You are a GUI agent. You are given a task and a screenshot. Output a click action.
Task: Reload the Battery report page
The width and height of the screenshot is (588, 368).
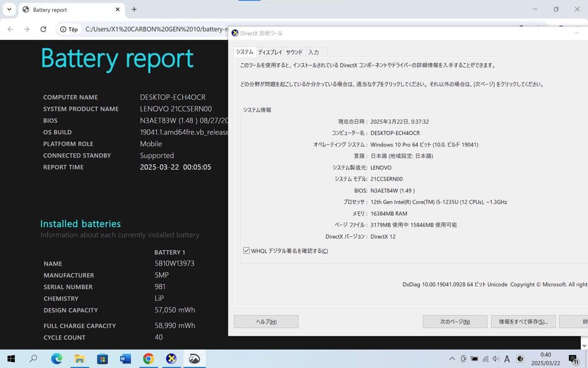coord(44,29)
